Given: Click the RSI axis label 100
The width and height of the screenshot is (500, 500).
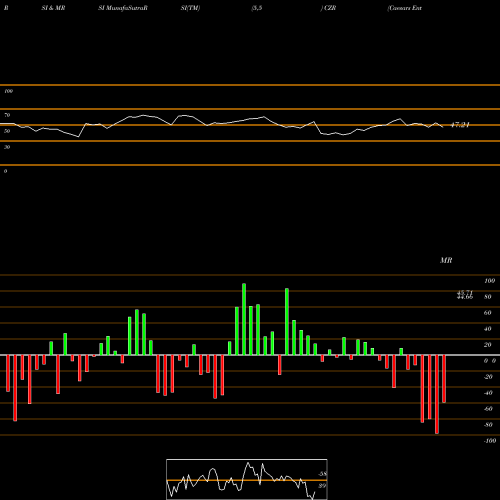Looking at the screenshot, I should (8, 91).
